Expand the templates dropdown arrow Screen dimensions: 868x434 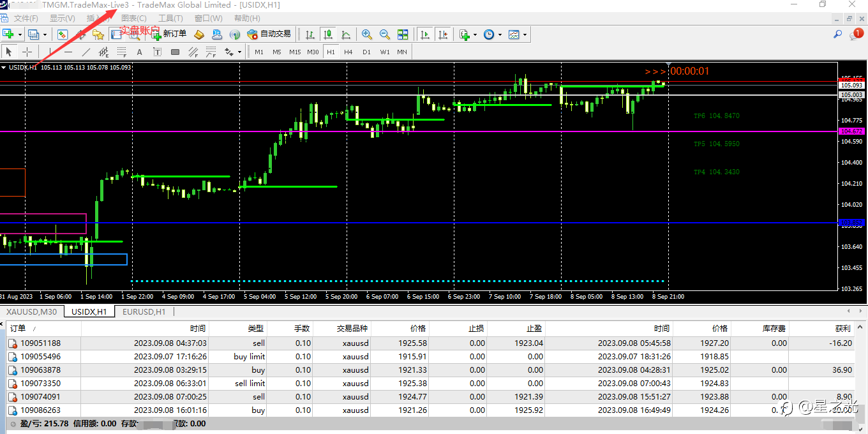pos(525,34)
